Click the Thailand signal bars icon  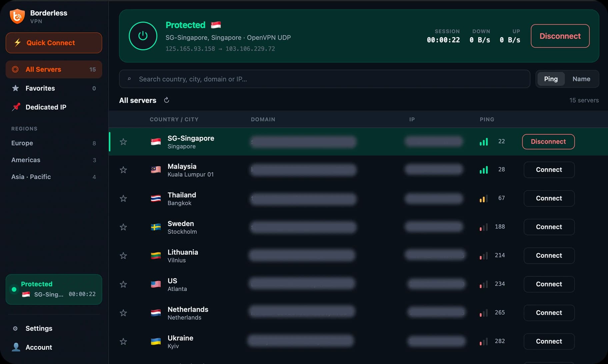click(x=484, y=198)
